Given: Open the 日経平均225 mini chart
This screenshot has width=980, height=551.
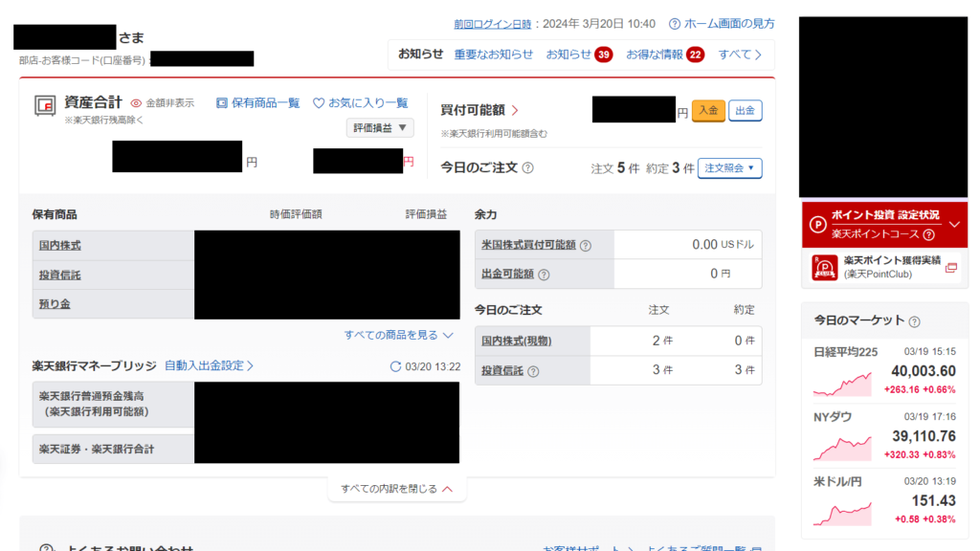Looking at the screenshot, I should coord(842,384).
